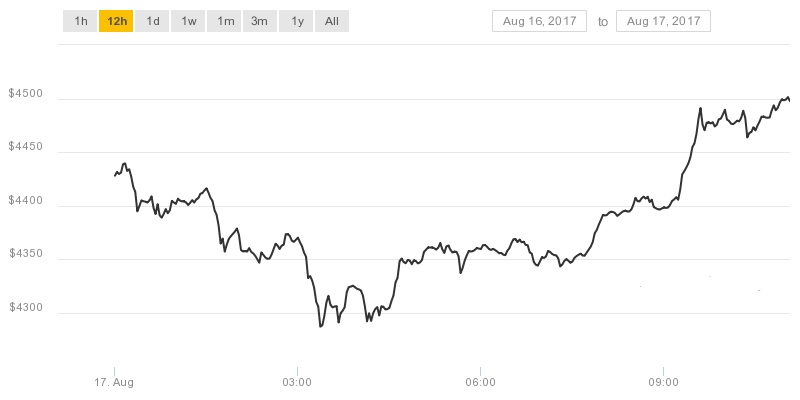This screenshot has width=800, height=400.
Task: Open the Aug 16, 2017 start date field
Action: point(540,21)
